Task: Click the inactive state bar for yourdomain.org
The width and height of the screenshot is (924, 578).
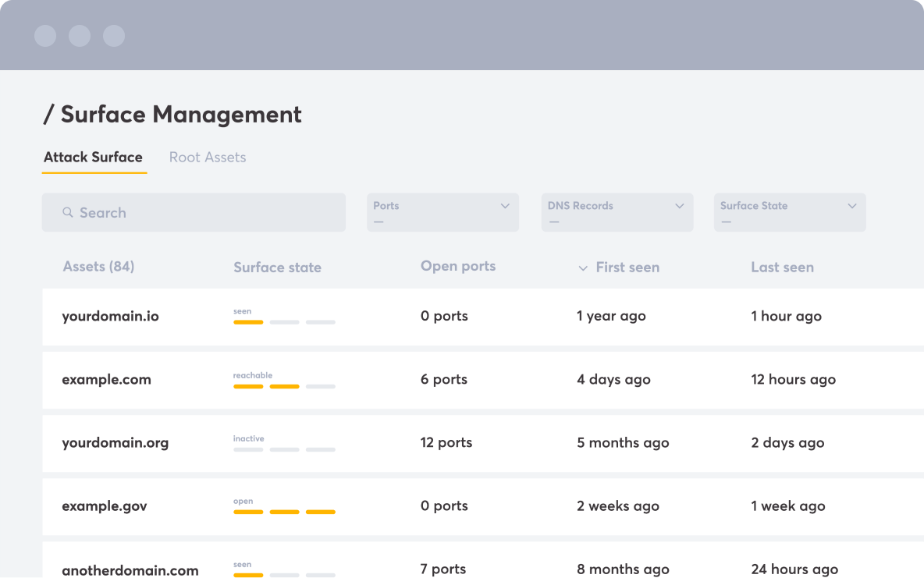Action: pos(284,449)
